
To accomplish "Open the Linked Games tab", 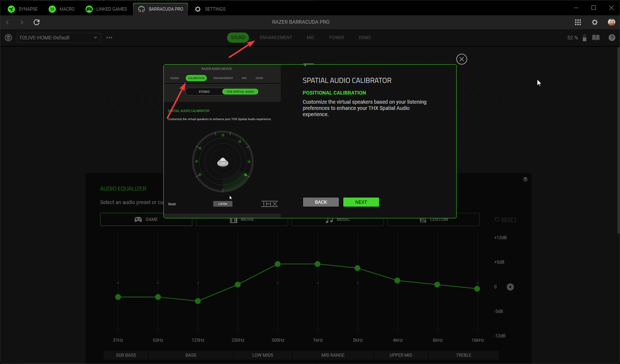I will tap(106, 9).
